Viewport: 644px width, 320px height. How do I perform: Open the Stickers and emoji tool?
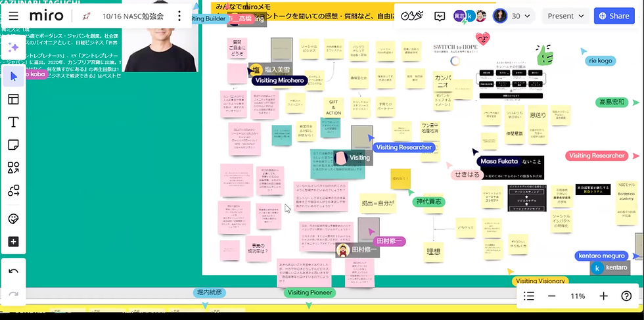pyautogui.click(x=14, y=219)
